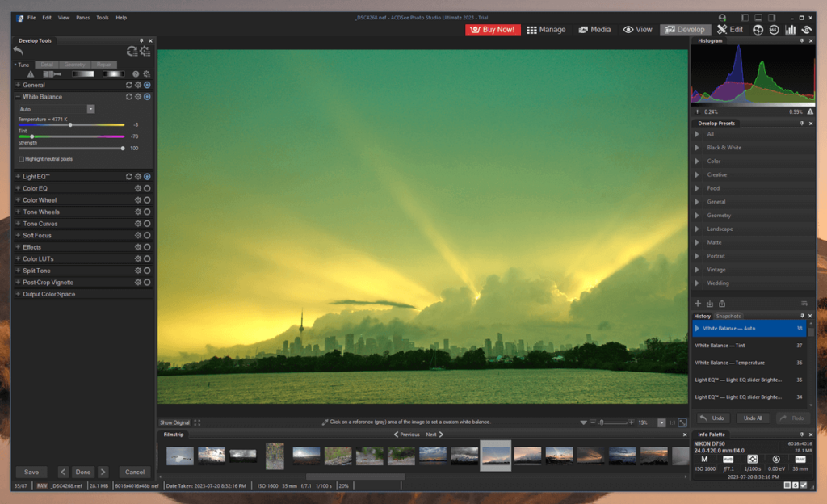
Task: Open White Balance gear settings menu
Action: (137, 97)
